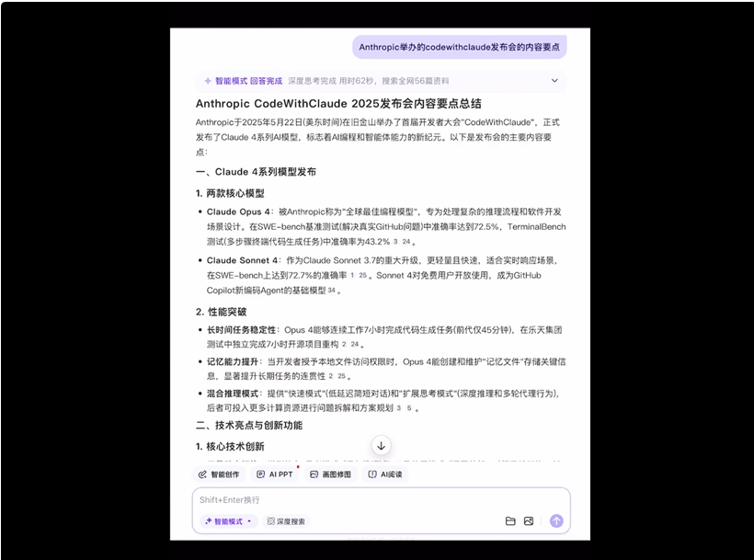Click the folder upload icon
754x560 pixels.
510,521
